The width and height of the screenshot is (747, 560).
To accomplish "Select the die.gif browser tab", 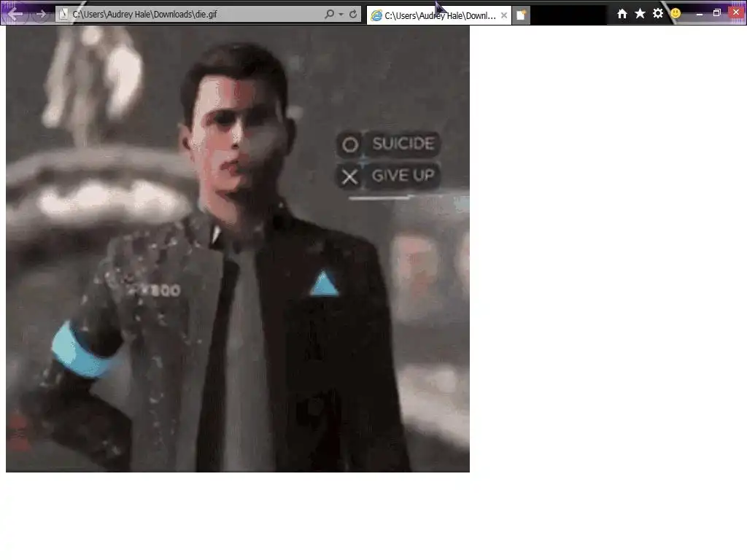I will [x=438, y=15].
